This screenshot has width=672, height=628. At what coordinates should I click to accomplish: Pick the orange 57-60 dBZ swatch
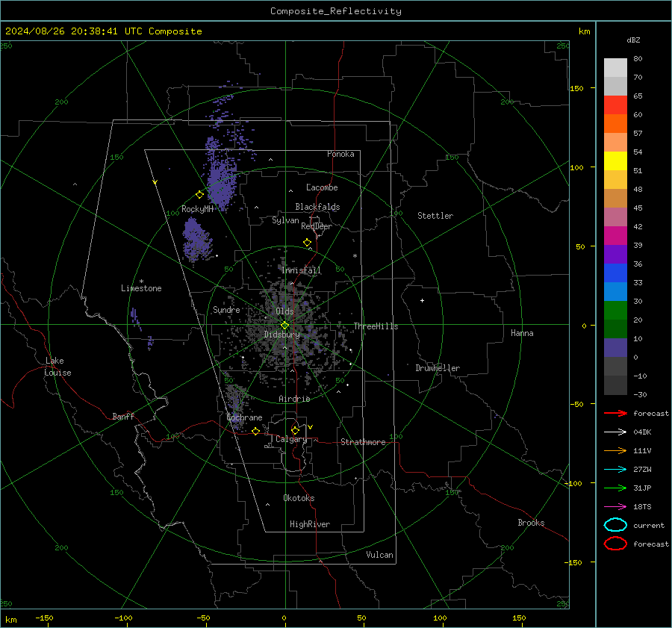[615, 124]
